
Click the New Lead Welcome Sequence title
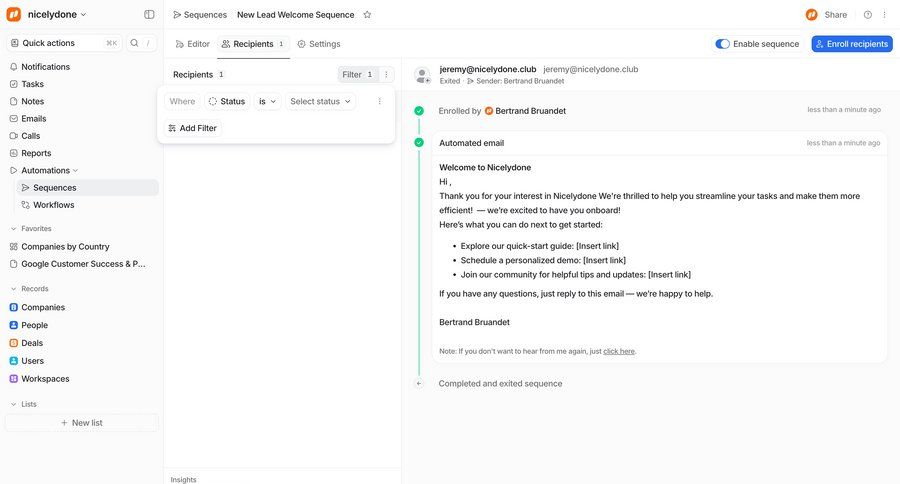[x=296, y=15]
